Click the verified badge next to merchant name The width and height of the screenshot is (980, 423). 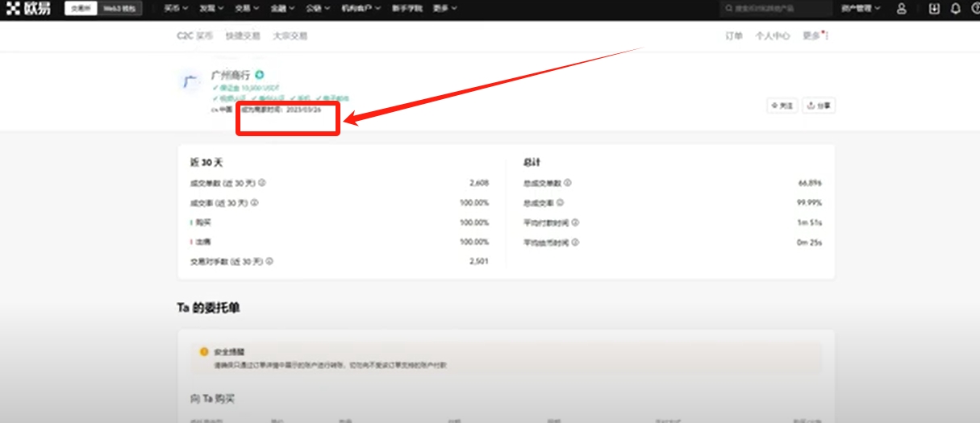click(x=260, y=75)
